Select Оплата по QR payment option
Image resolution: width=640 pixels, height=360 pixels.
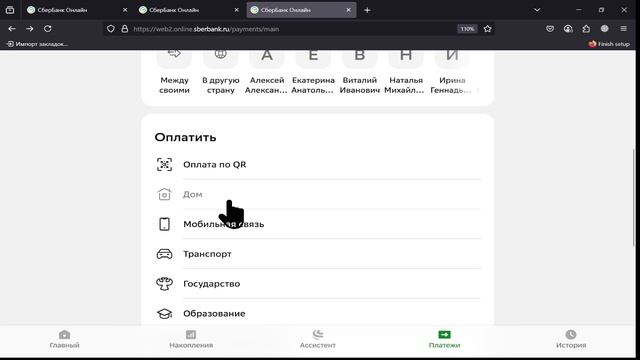click(x=318, y=164)
